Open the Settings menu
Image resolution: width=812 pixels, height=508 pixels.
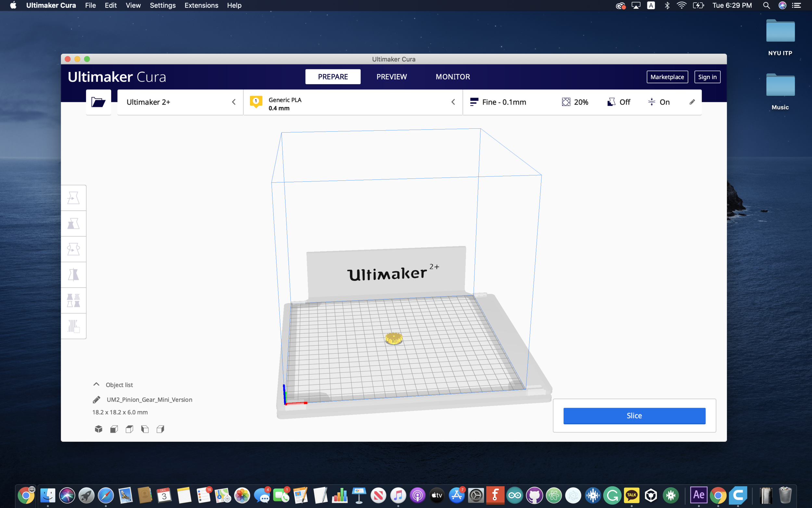[163, 6]
